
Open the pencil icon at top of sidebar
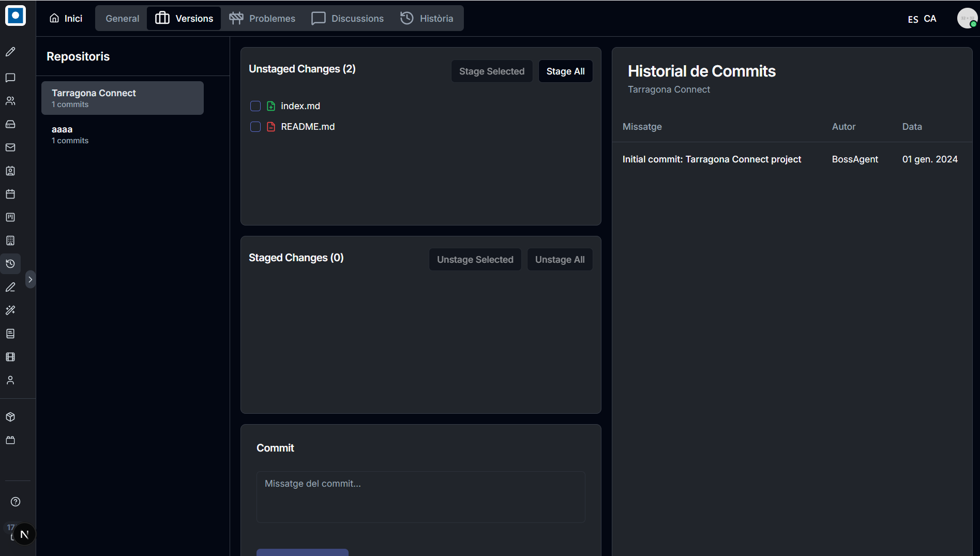(x=10, y=52)
